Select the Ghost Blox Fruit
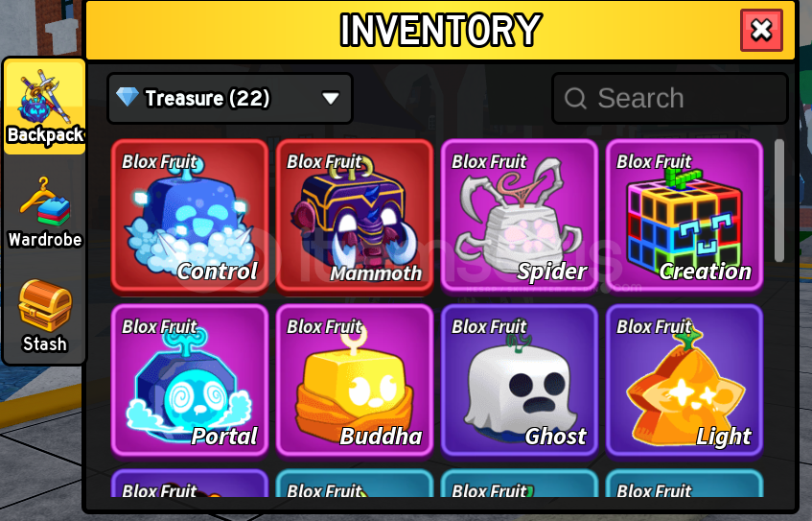Screen dimensions: 812x521 [519, 381]
